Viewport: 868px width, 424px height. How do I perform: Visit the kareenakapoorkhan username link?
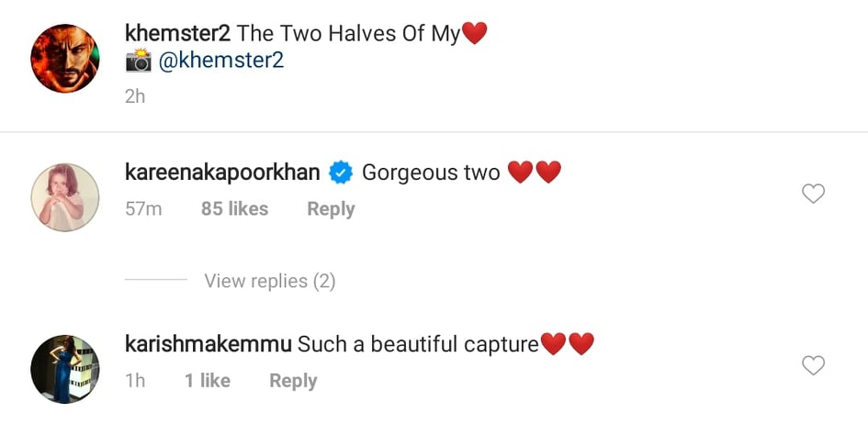221,172
